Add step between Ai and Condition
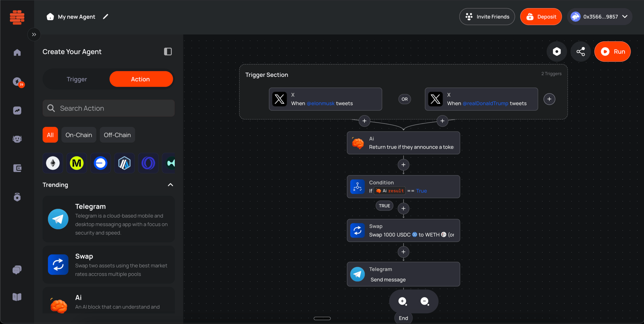 coord(404,165)
